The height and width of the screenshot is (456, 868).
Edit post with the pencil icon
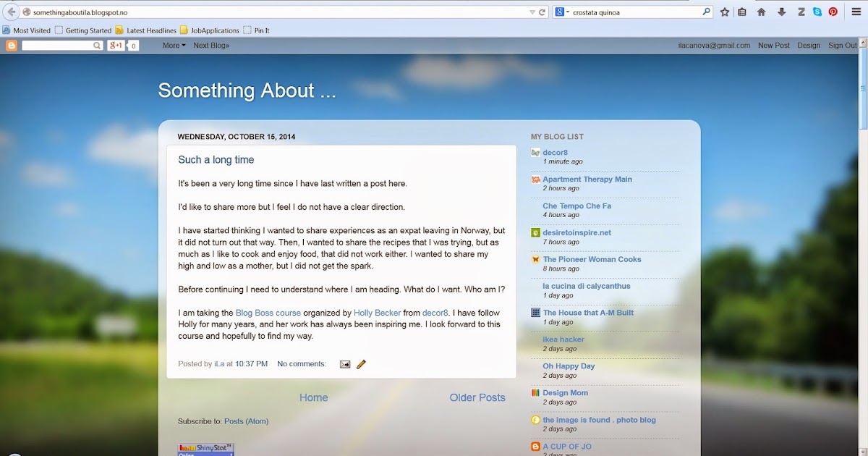pyautogui.click(x=361, y=364)
